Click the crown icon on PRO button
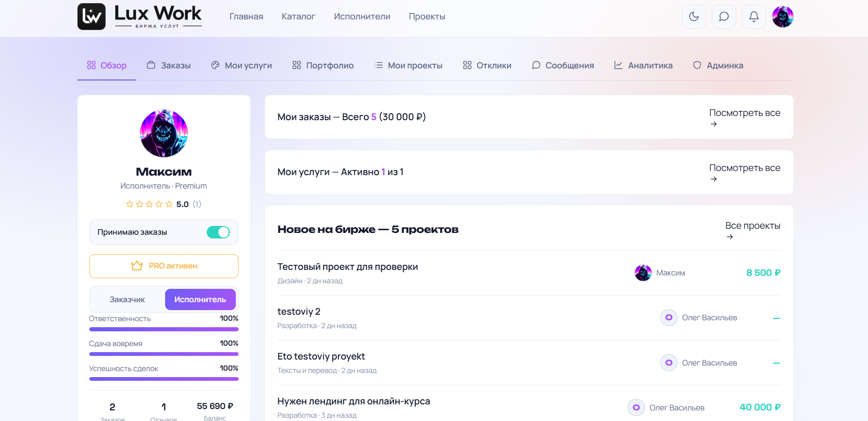 click(x=137, y=266)
